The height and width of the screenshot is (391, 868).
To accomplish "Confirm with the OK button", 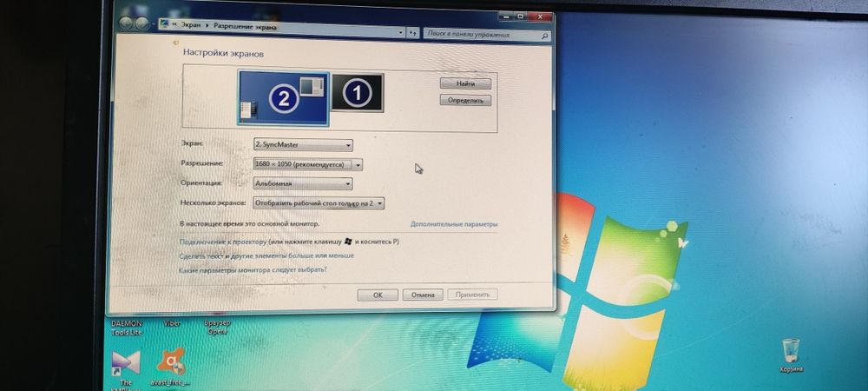I will 378,295.
